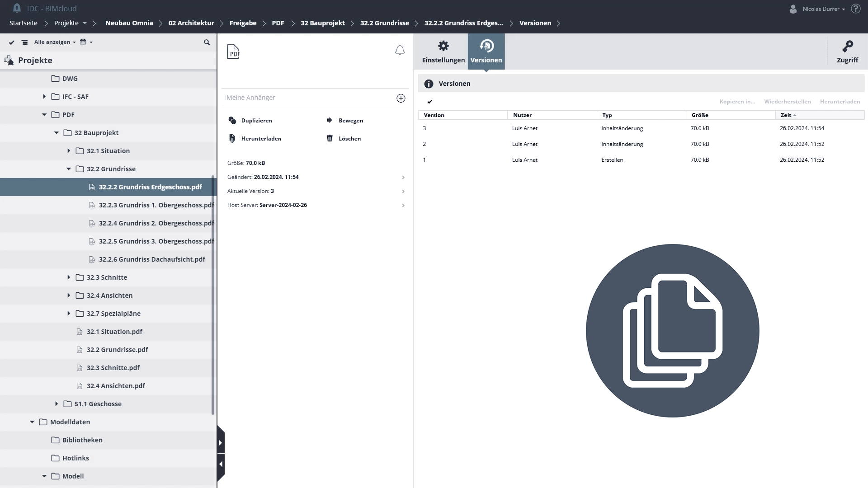868x488 pixels.
Task: Open the help question mark icon
Action: [855, 9]
